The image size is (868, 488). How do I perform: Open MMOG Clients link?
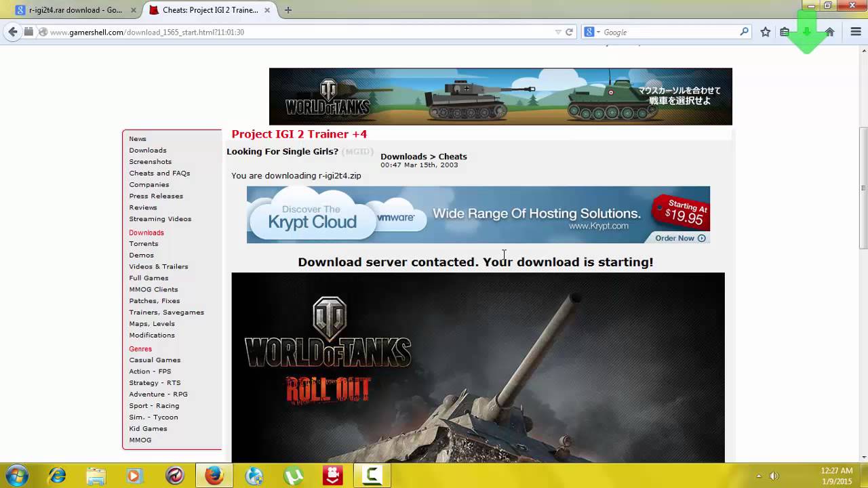pyautogui.click(x=153, y=290)
